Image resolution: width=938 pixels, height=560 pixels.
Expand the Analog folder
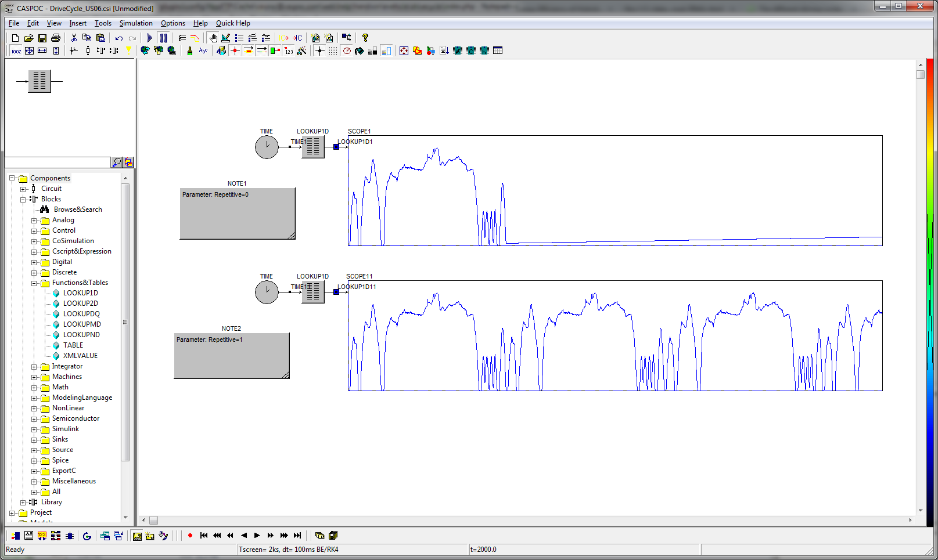click(x=34, y=221)
